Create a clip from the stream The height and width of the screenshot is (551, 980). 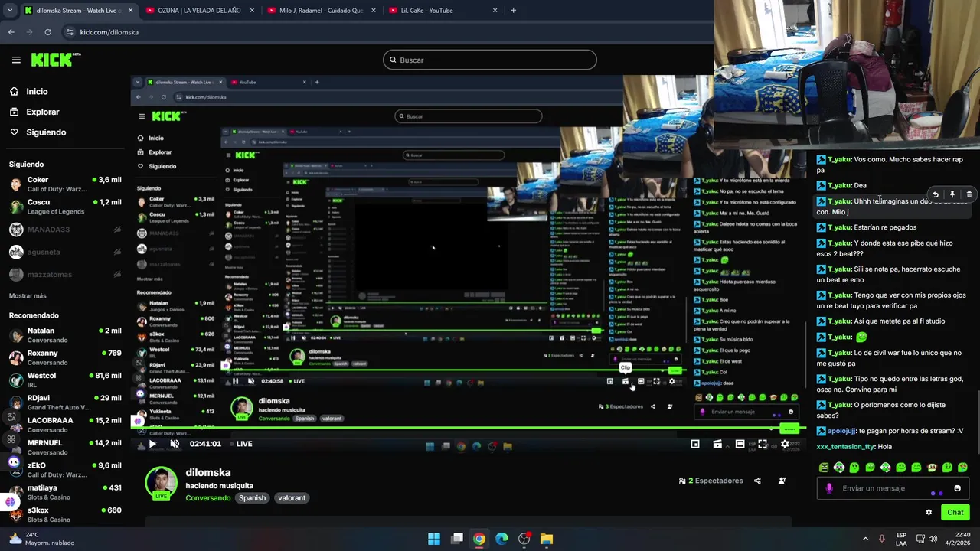pyautogui.click(x=717, y=444)
